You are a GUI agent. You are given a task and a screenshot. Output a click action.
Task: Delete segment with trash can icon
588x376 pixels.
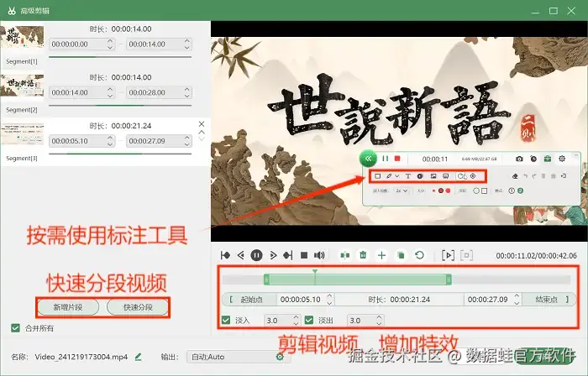click(x=363, y=255)
